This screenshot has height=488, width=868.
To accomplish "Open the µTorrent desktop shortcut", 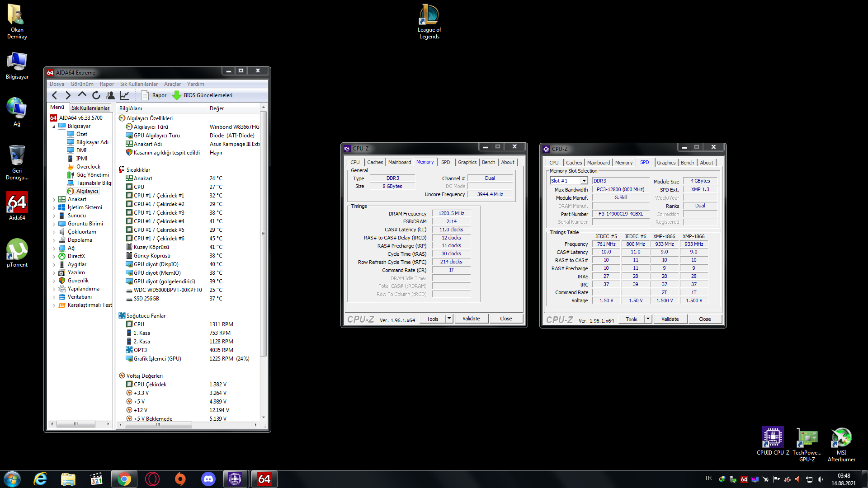I will coord(17,253).
